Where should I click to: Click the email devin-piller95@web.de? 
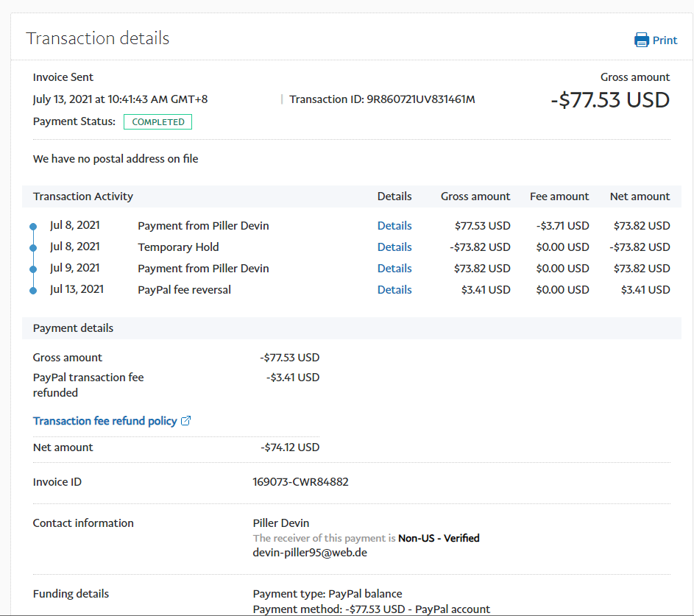[310, 552]
